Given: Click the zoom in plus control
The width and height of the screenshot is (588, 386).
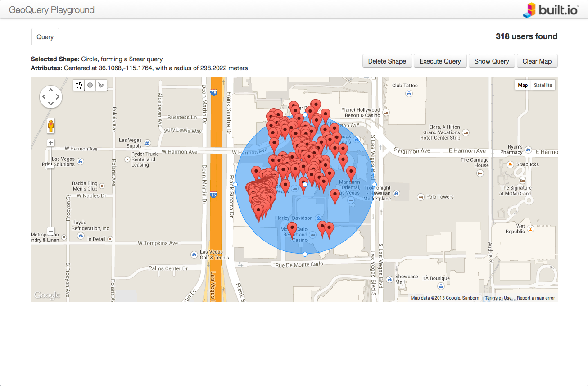Looking at the screenshot, I should [x=50, y=143].
